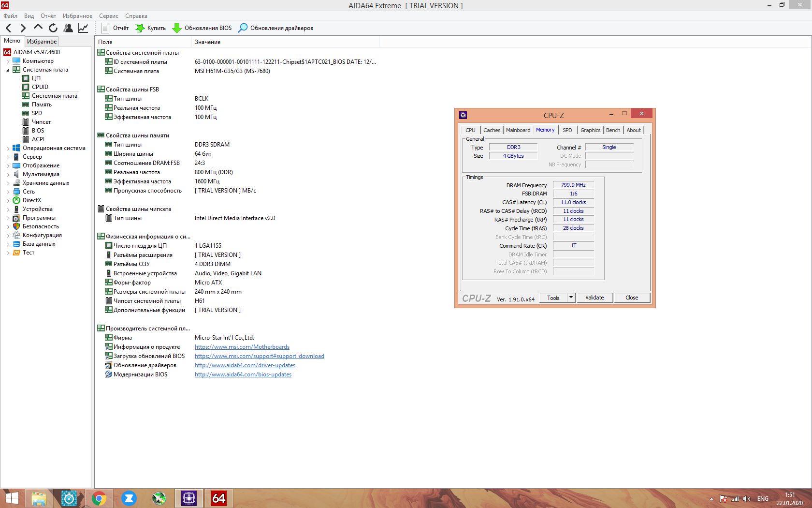
Task: Open the aida64.com bios-updates link
Action: tap(243, 374)
